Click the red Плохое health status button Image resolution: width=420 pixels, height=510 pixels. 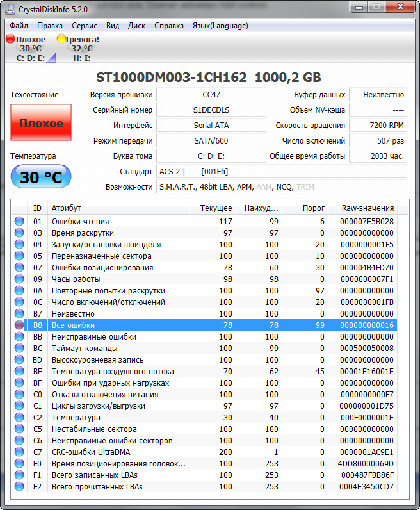pyautogui.click(x=41, y=122)
